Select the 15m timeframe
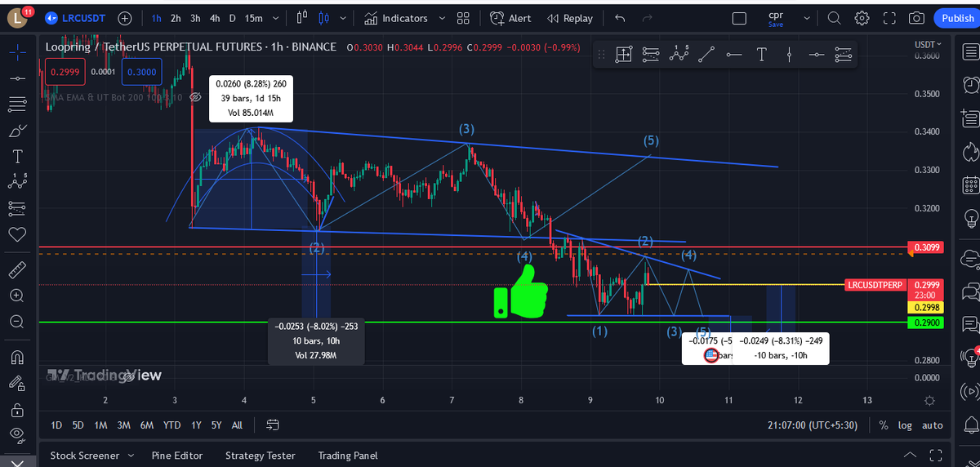 (253, 18)
